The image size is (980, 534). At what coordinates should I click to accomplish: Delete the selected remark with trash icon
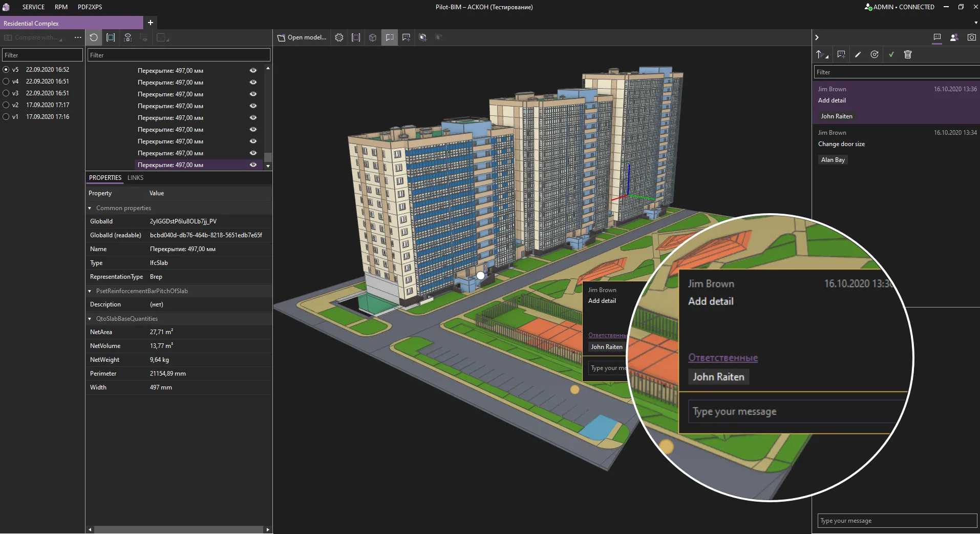tap(908, 54)
